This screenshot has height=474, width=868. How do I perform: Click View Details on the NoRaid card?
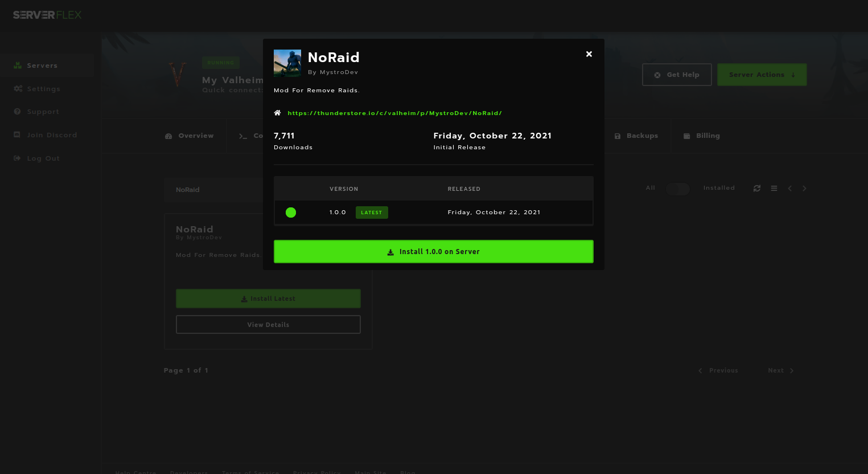click(x=268, y=325)
